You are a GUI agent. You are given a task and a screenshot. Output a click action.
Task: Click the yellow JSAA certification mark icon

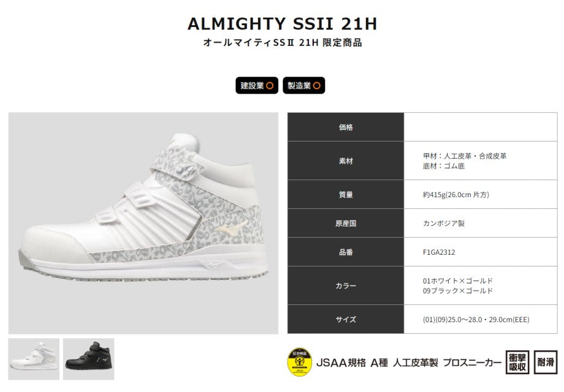tap(299, 362)
